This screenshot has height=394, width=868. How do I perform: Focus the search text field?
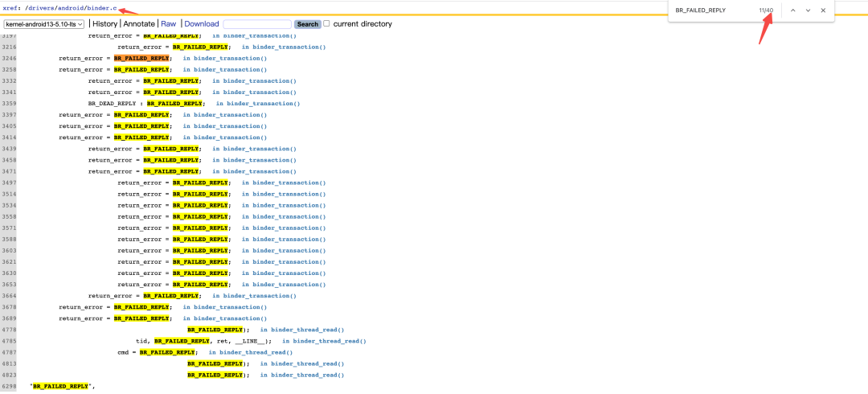click(257, 24)
